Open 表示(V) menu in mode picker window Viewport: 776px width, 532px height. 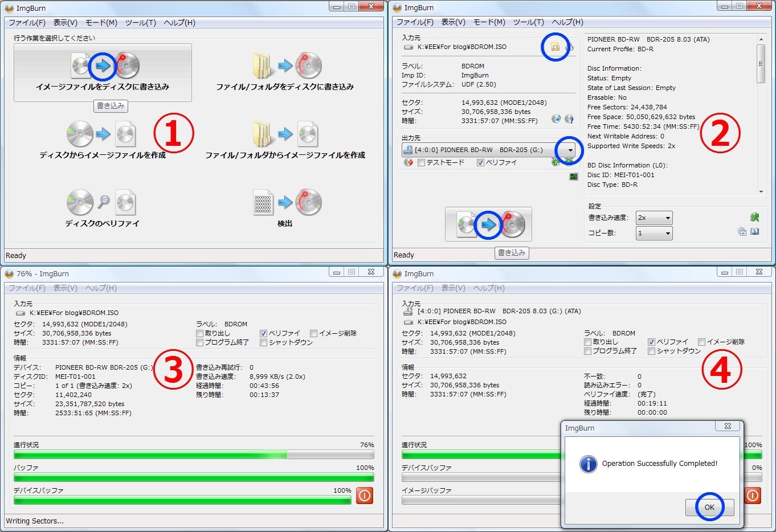click(x=66, y=23)
